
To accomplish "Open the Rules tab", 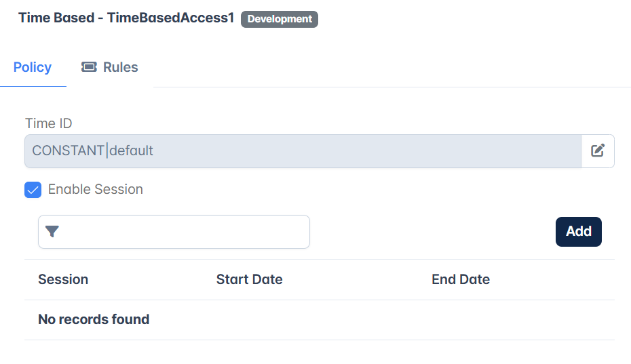I will click(x=109, y=67).
